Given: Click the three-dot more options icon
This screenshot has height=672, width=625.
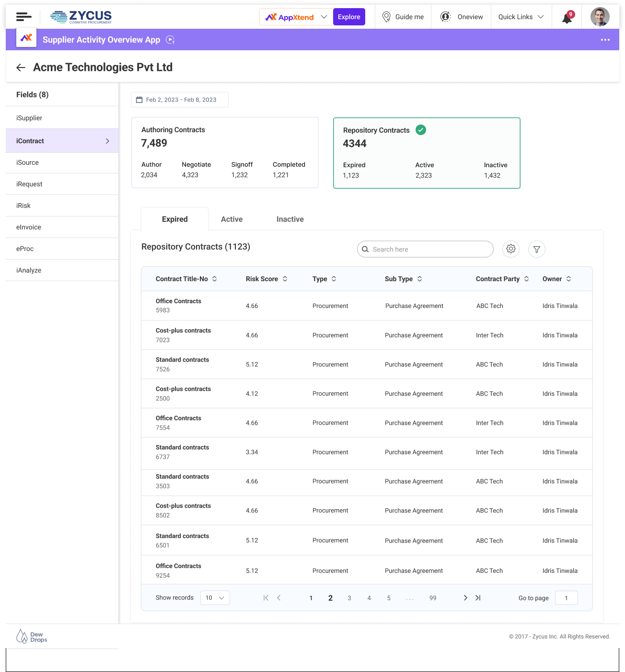Looking at the screenshot, I should [x=605, y=40].
